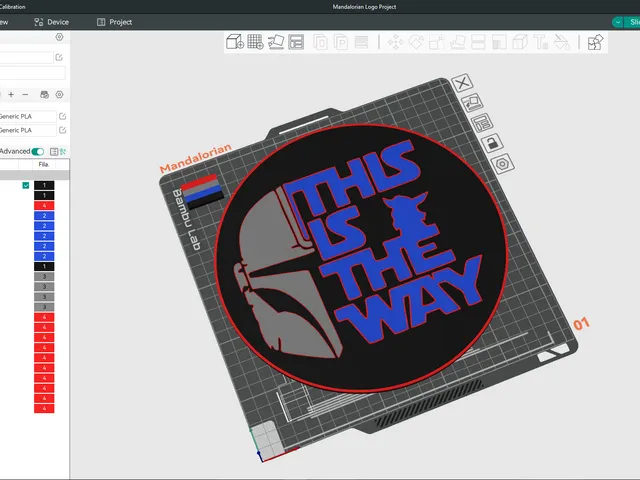Image resolution: width=640 pixels, height=480 pixels.
Task: Open plate settings hexagon icon
Action: pyautogui.click(x=502, y=164)
